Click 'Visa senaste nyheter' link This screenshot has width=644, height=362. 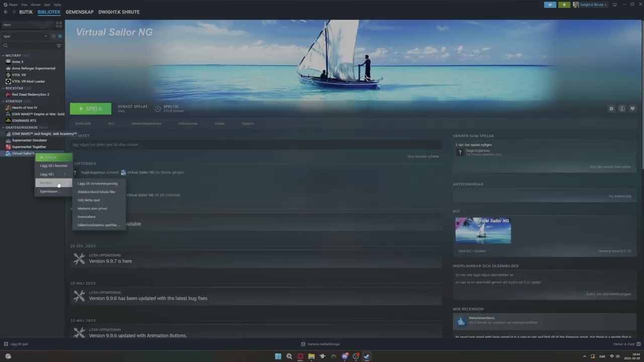click(x=423, y=156)
